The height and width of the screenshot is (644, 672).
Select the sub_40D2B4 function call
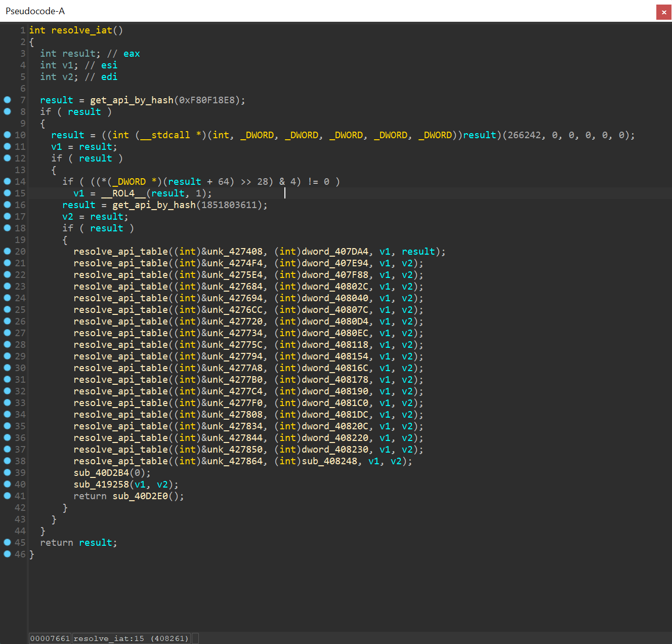(x=101, y=473)
